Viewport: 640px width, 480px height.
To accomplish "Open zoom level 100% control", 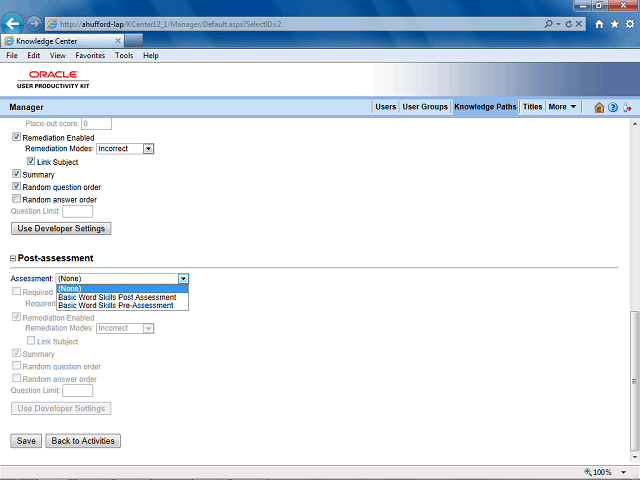I will tap(598, 472).
